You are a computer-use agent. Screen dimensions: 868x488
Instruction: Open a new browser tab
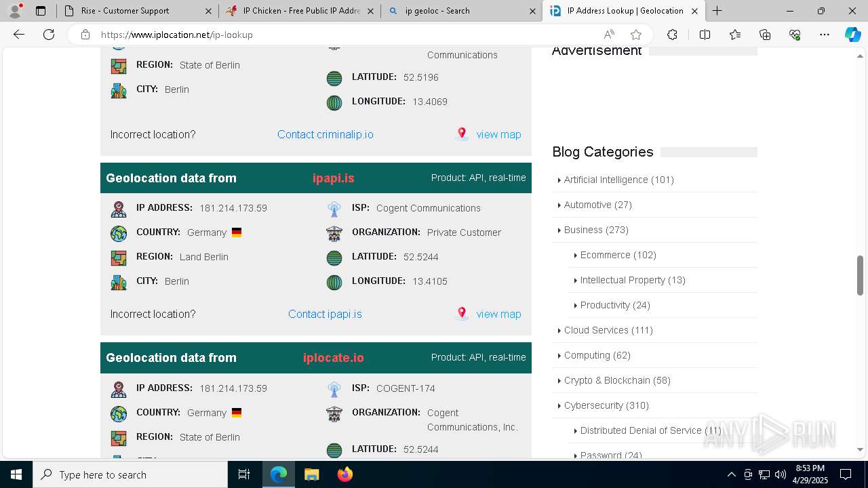click(717, 11)
